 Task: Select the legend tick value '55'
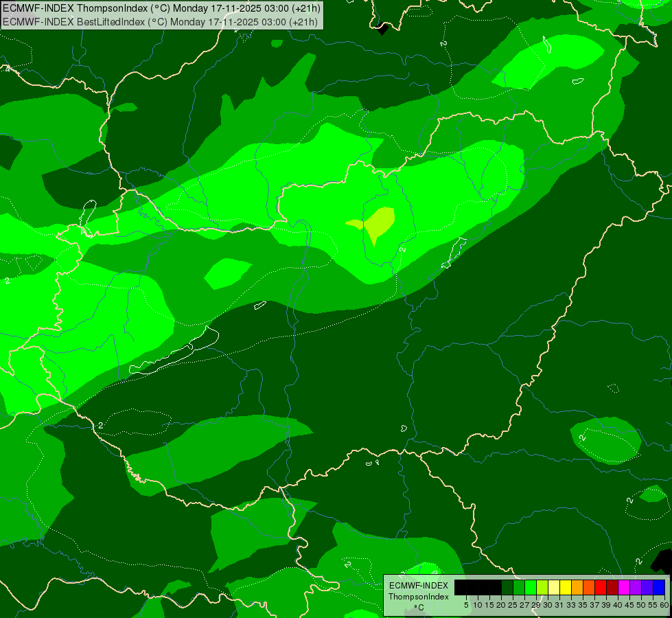tap(653, 605)
